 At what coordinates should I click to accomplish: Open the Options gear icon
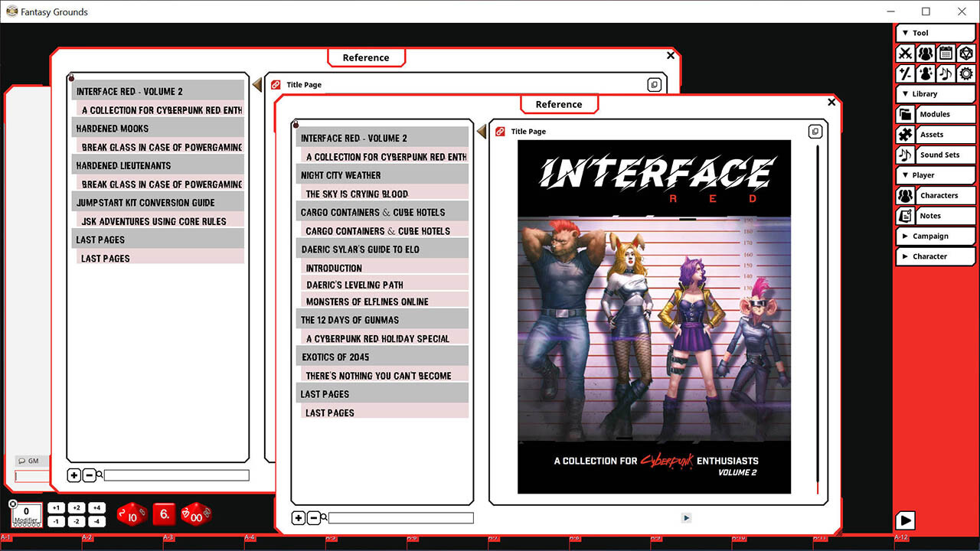coord(966,73)
